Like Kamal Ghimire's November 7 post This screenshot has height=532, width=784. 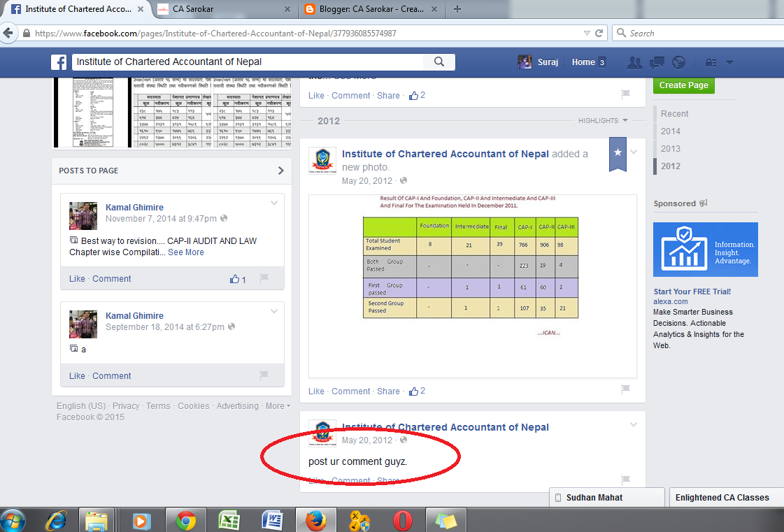click(x=77, y=278)
